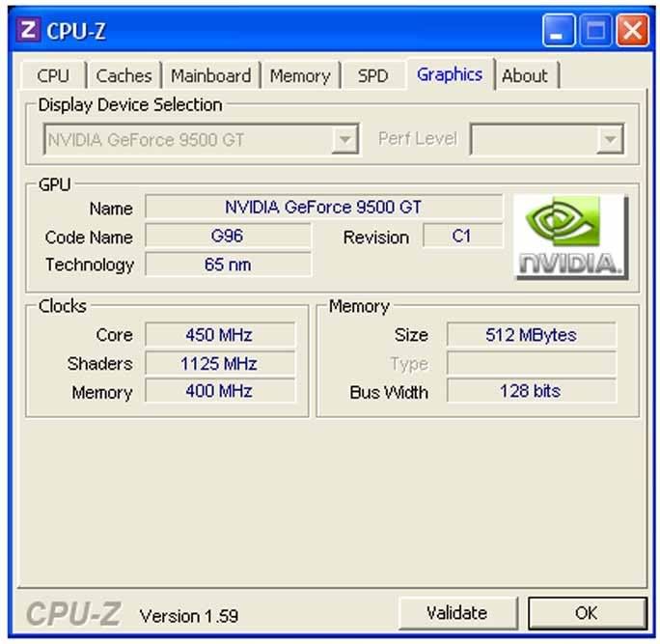
Task: Open the About tab
Action: pyautogui.click(x=525, y=76)
